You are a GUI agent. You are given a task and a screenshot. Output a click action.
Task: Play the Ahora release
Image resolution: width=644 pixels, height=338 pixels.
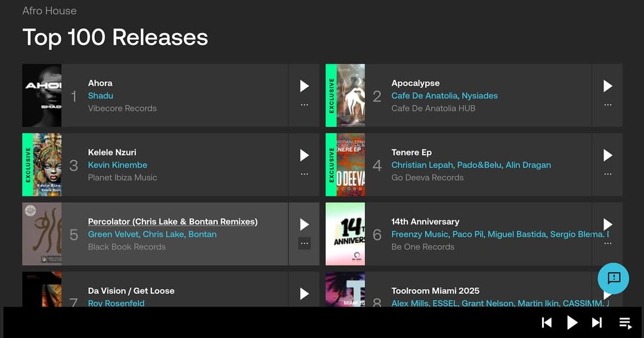(x=304, y=86)
